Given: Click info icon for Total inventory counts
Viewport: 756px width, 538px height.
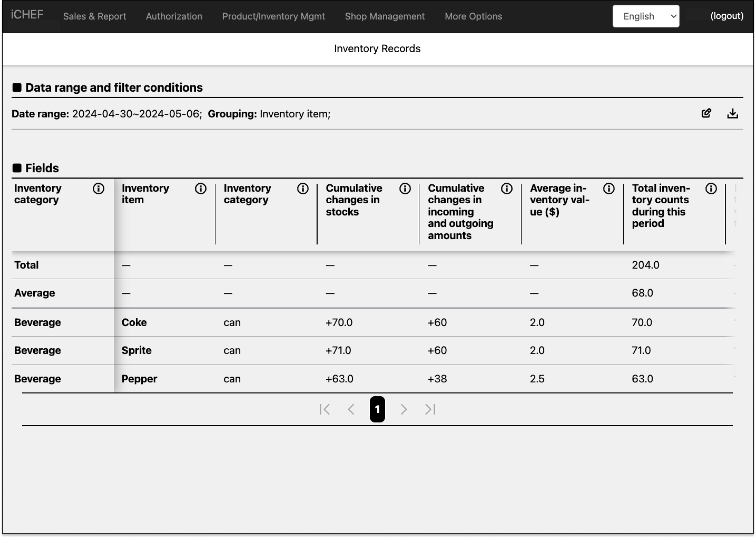Looking at the screenshot, I should coord(711,189).
